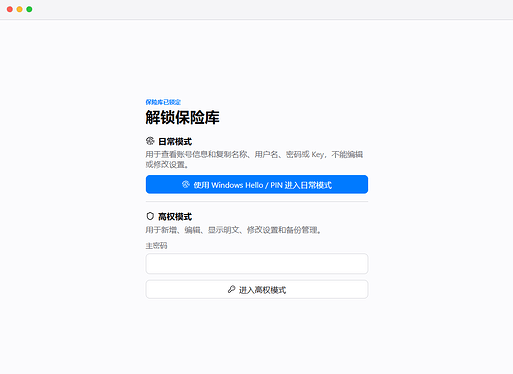Viewport: 513px width, 374px height.
Task: Close the window with the red button
Action: point(10,9)
